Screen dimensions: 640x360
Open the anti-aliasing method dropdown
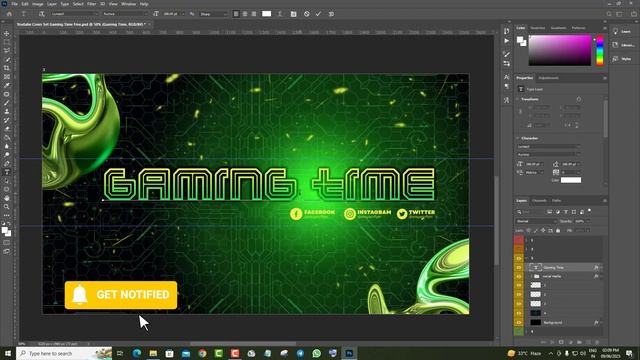coord(213,14)
